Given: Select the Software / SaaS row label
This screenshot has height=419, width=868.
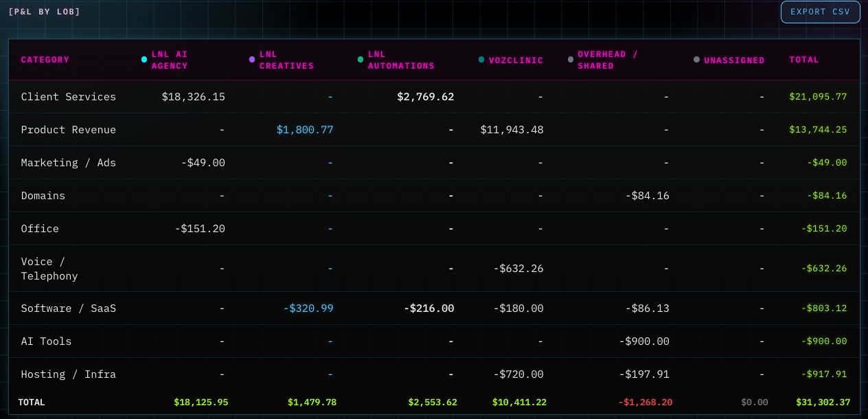Looking at the screenshot, I should coord(69,308).
